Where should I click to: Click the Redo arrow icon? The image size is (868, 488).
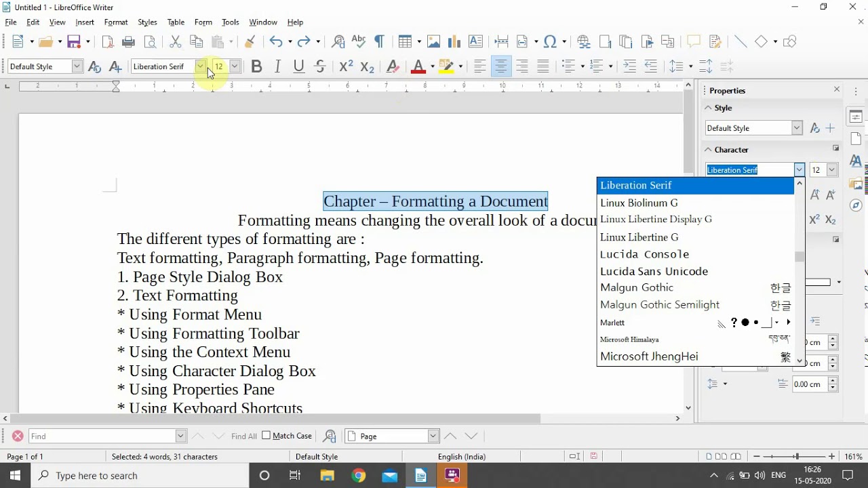(x=304, y=42)
